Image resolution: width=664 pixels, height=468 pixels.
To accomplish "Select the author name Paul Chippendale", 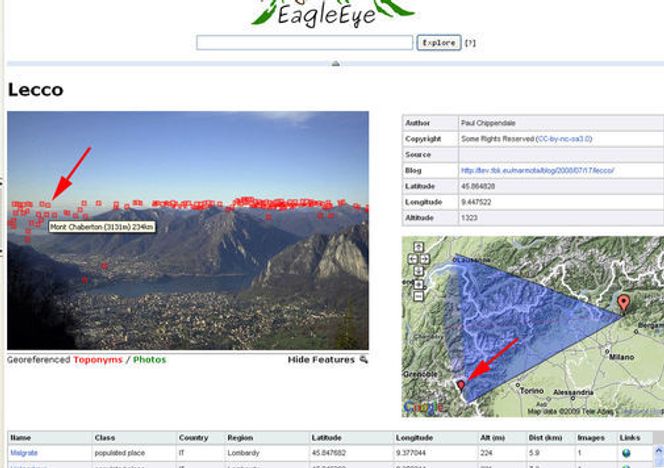I will pos(488,123).
